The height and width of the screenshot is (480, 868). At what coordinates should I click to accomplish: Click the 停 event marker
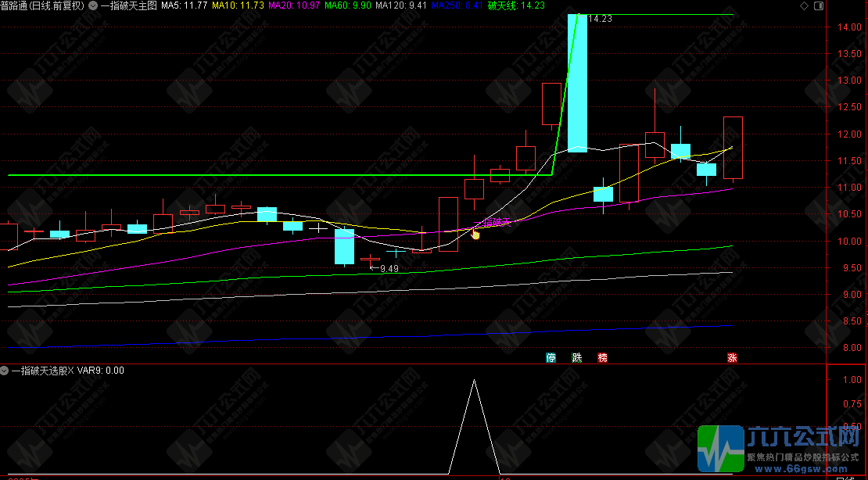(x=551, y=357)
